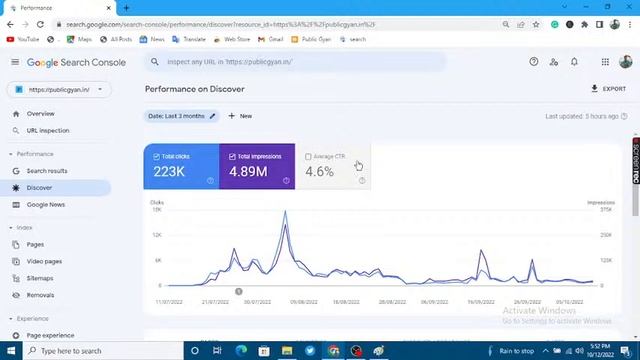Enable the Average CTR checkbox
The image size is (640, 360).
[308, 156]
